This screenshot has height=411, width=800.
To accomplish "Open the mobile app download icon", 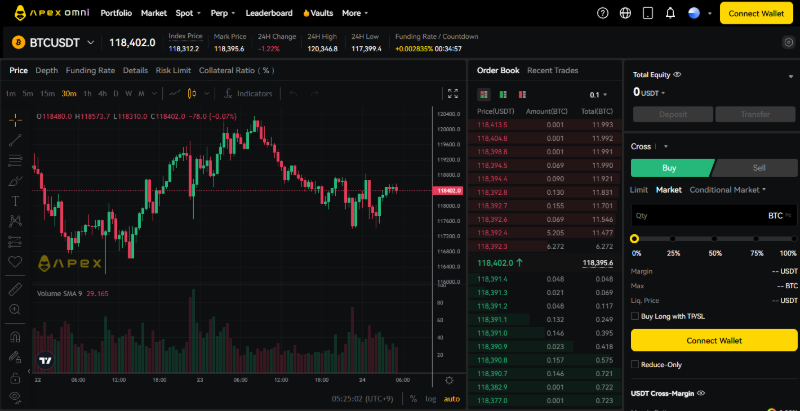I will point(647,13).
